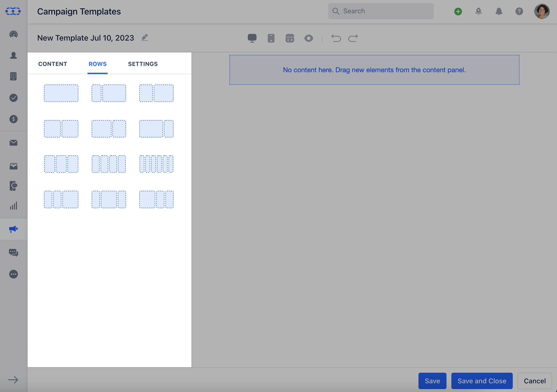Viewport: 557px width, 392px height.
Task: Cancel editing the template
Action: (535, 381)
